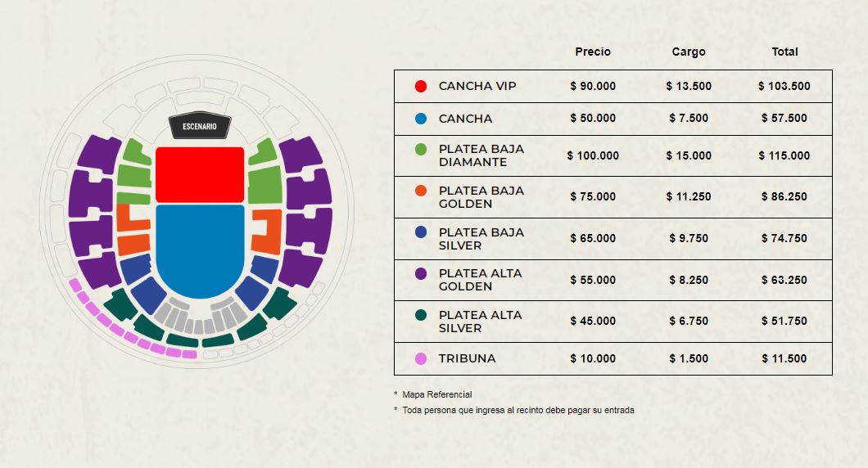The image size is (868, 468).
Task: Select the pink Tribuna seats on map
Action: (126, 326)
